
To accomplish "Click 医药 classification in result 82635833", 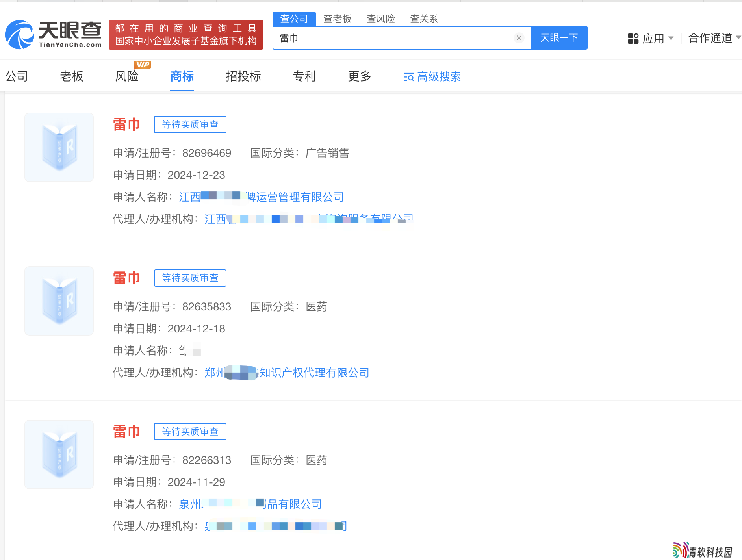I will click(x=317, y=306).
